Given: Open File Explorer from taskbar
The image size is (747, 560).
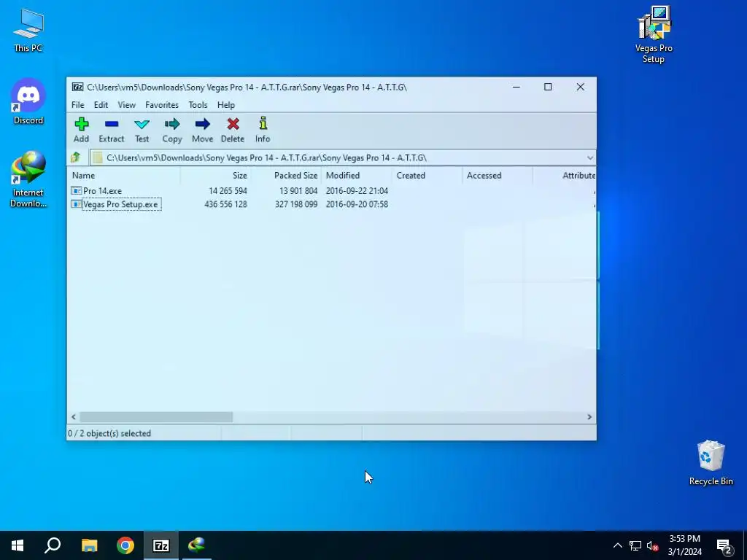Looking at the screenshot, I should coord(89,545).
